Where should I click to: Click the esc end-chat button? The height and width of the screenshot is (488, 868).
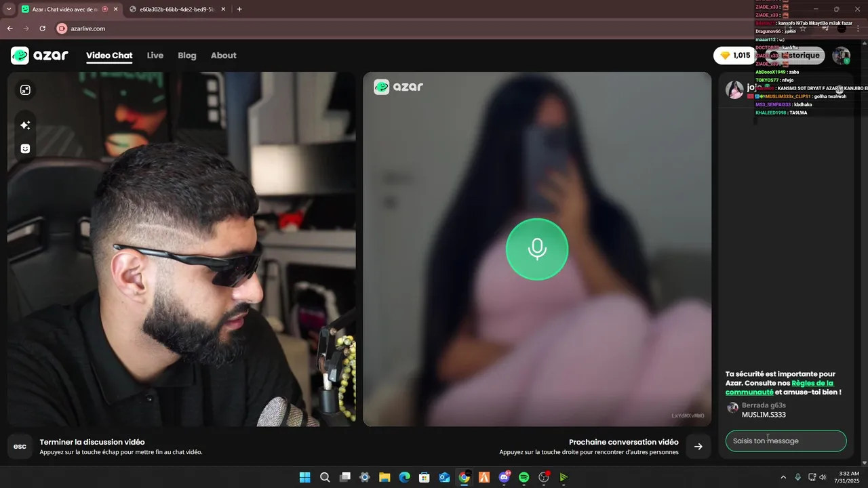click(x=20, y=446)
